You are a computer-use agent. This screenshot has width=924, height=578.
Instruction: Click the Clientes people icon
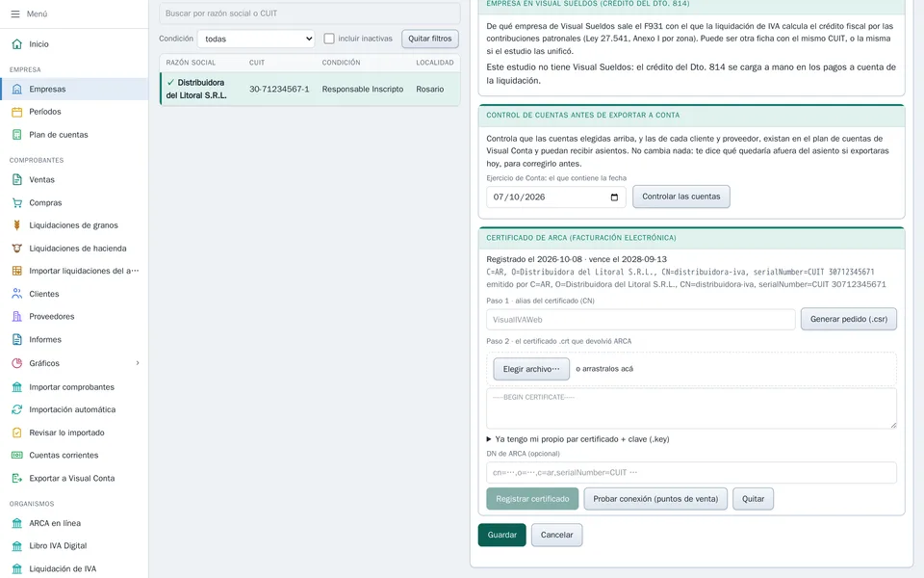pos(17,294)
